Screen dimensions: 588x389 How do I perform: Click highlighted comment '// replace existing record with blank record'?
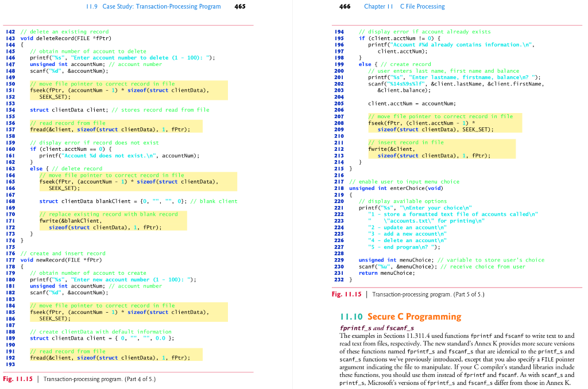[x=109, y=214]
